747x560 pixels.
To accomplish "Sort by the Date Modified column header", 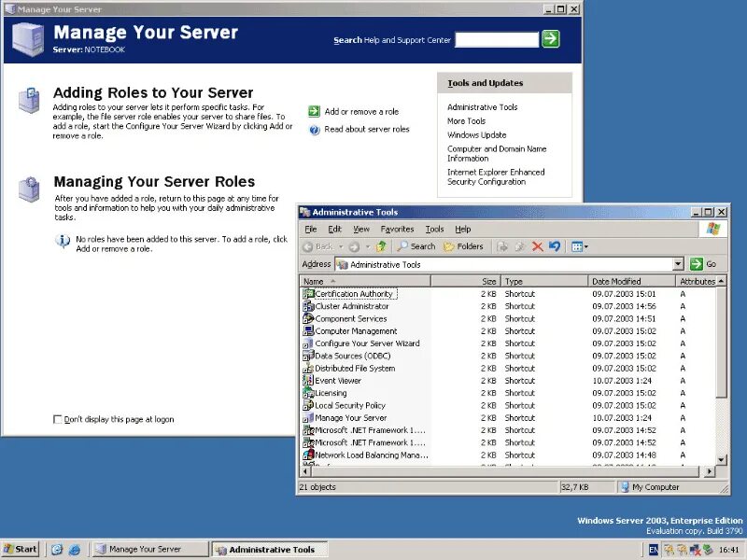I will pyautogui.click(x=632, y=281).
